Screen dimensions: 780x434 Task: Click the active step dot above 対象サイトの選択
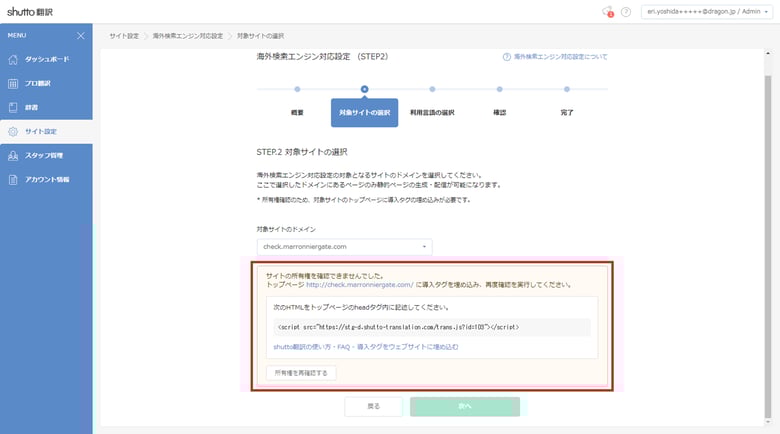[365, 89]
